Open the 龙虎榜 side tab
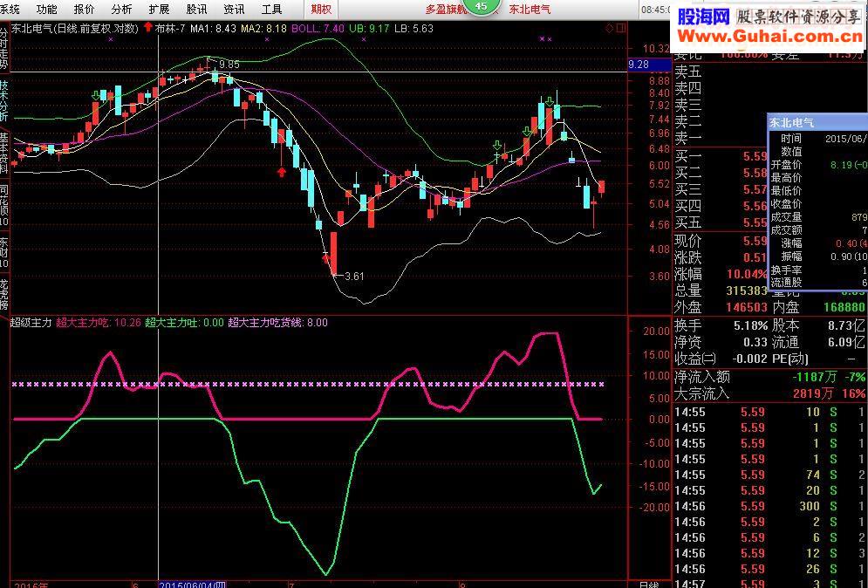This screenshot has height=588, width=868. click(x=4, y=295)
